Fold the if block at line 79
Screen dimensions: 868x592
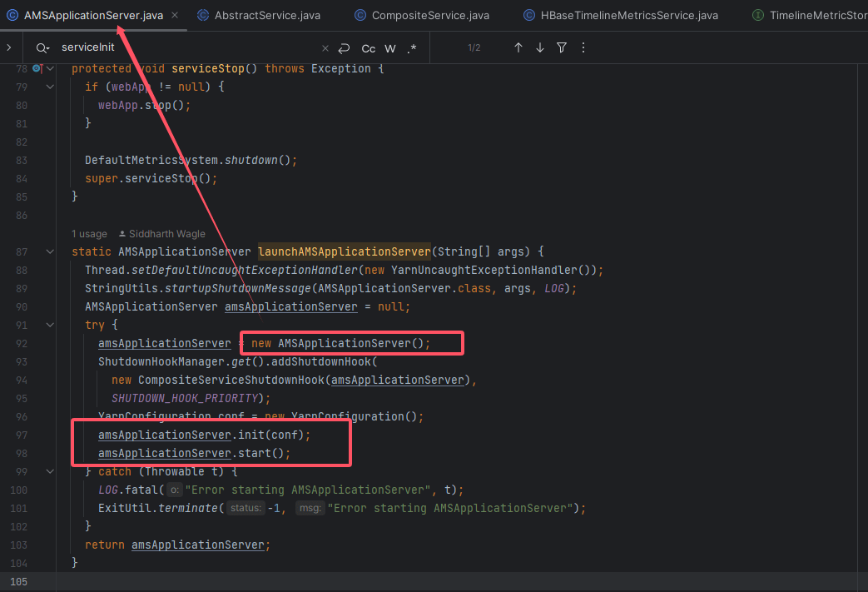coord(50,87)
